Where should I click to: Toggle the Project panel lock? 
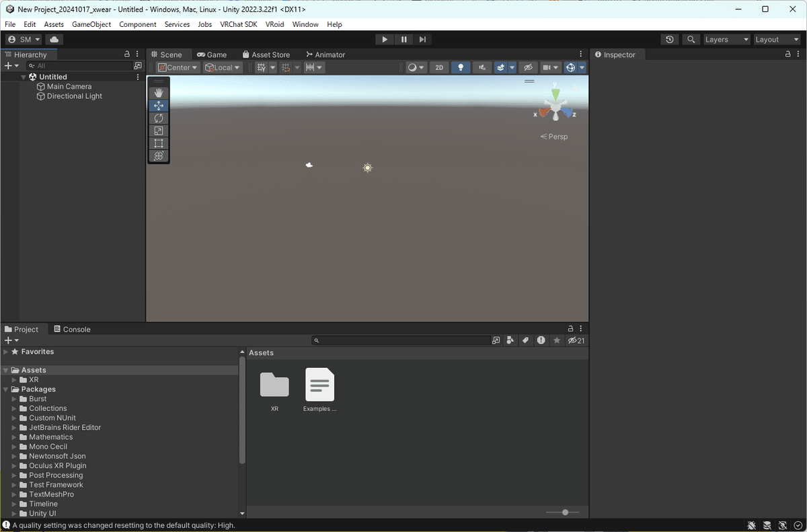point(570,329)
